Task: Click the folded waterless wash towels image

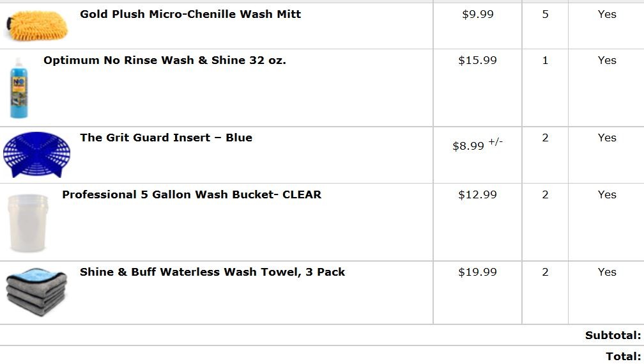Action: point(36,292)
